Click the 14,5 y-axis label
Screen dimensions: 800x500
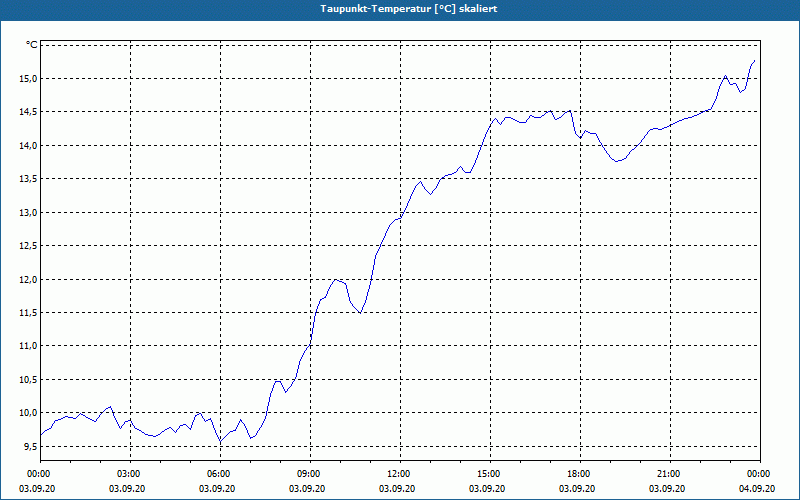pos(29,112)
